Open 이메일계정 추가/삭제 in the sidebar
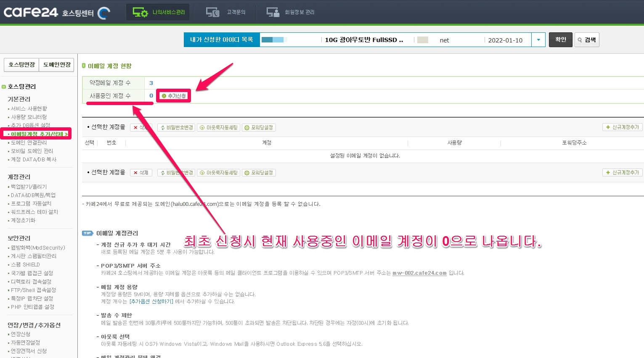 click(x=37, y=134)
